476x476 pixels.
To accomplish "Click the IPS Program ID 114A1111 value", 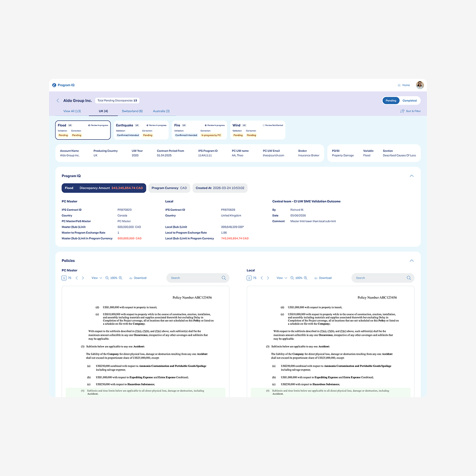I will (205, 155).
